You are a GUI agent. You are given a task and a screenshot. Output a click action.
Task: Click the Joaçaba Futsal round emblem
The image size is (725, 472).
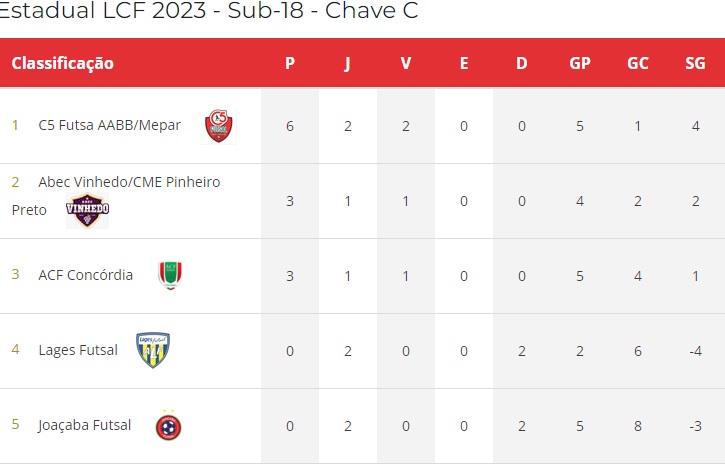[168, 425]
